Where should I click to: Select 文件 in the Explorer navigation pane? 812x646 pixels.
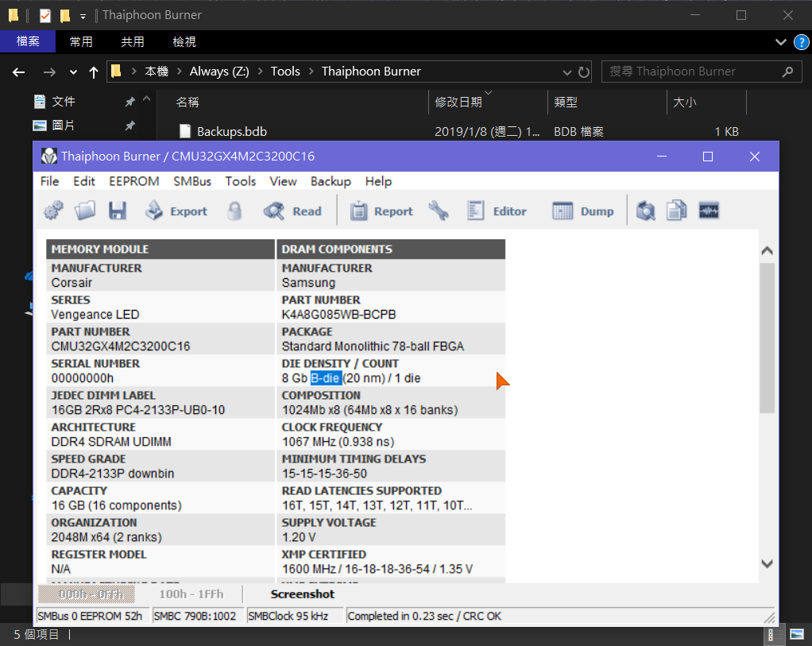pos(64,102)
